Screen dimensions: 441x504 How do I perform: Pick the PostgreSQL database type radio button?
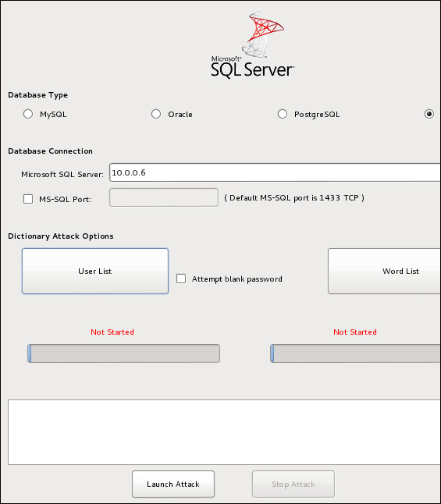283,114
